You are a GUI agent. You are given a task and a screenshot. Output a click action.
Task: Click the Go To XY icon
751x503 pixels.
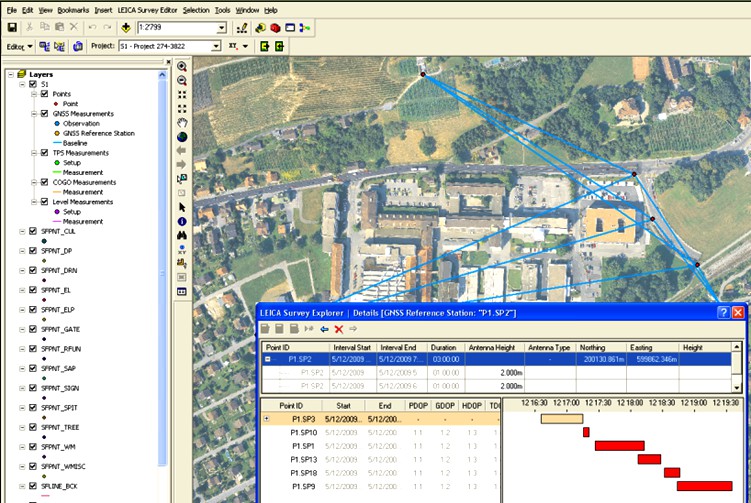tap(182, 249)
